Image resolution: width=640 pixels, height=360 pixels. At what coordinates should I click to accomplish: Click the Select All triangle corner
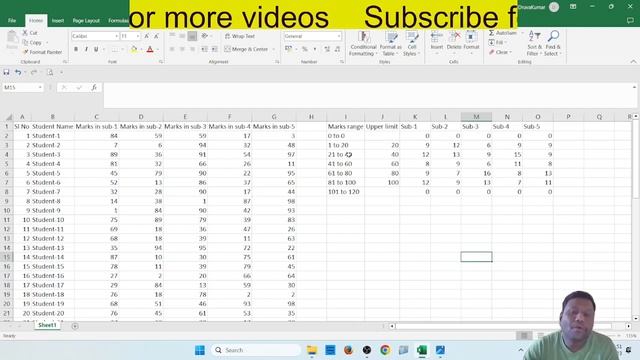click(9, 117)
